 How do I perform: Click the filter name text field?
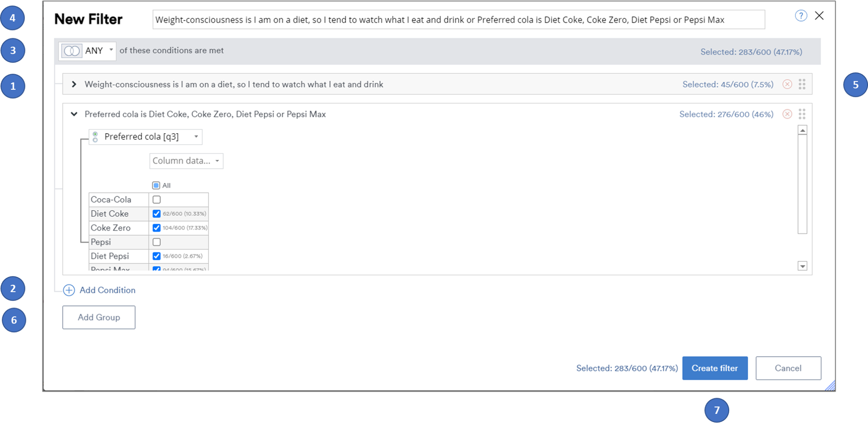[458, 20]
